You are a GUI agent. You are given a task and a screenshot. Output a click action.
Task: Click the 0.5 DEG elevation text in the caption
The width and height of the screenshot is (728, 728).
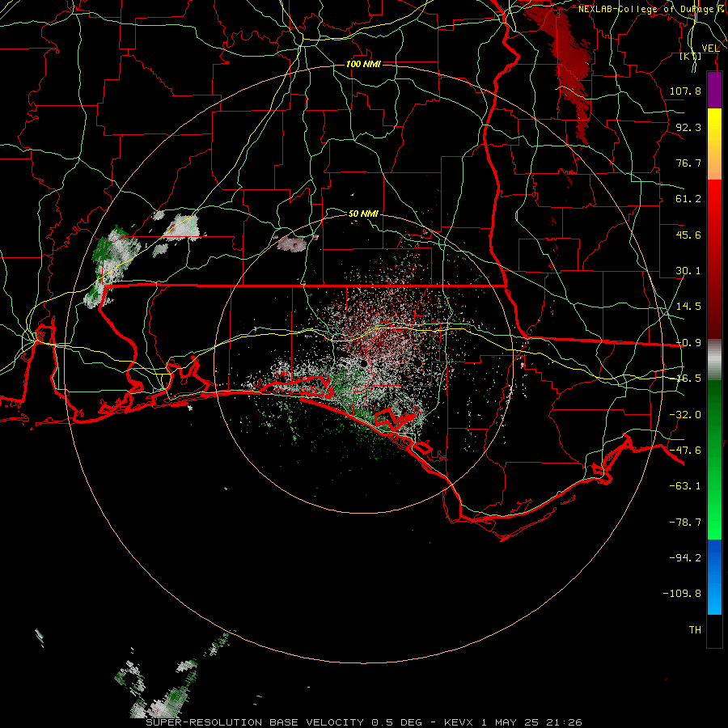(x=397, y=722)
